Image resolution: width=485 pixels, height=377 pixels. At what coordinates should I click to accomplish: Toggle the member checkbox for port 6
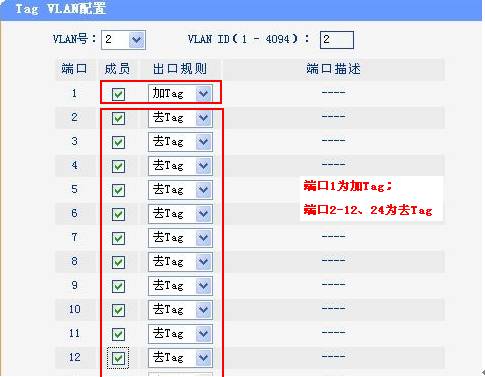point(118,214)
